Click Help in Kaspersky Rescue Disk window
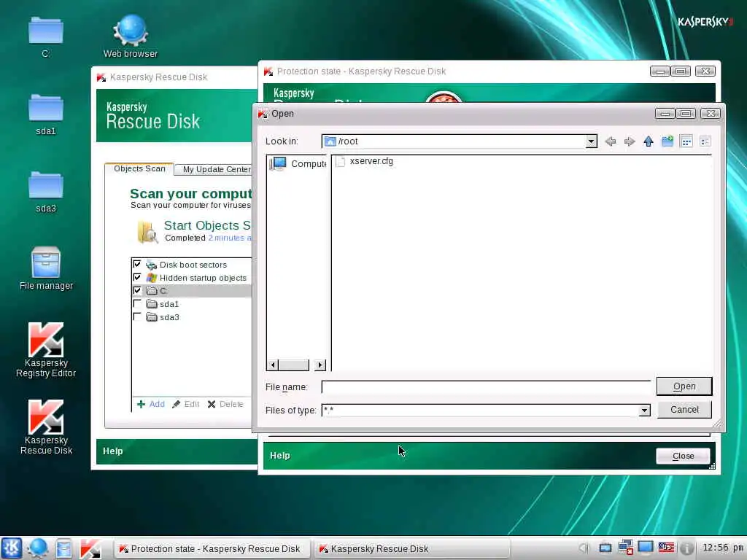747x560 pixels. (x=113, y=451)
